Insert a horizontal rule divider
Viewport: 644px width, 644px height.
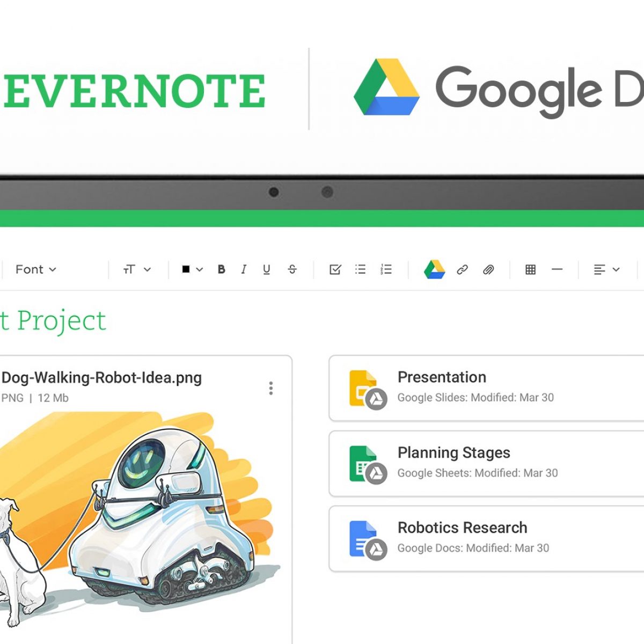557,269
